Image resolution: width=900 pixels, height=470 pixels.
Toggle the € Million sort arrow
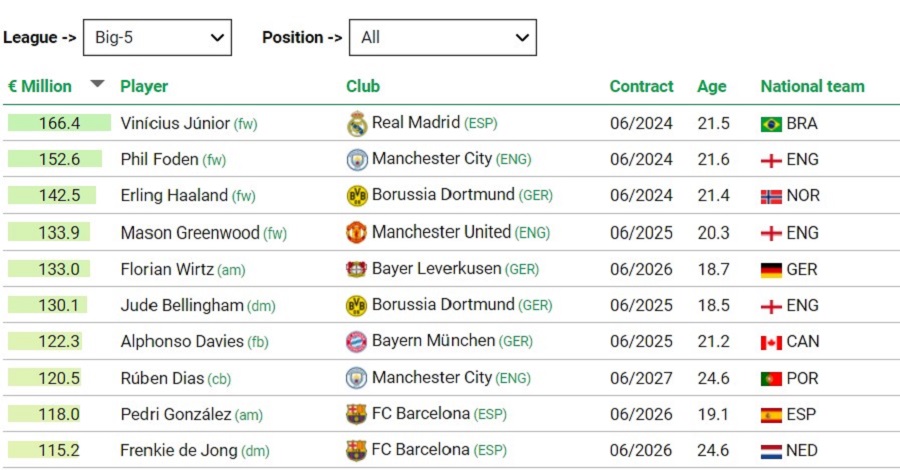(98, 84)
